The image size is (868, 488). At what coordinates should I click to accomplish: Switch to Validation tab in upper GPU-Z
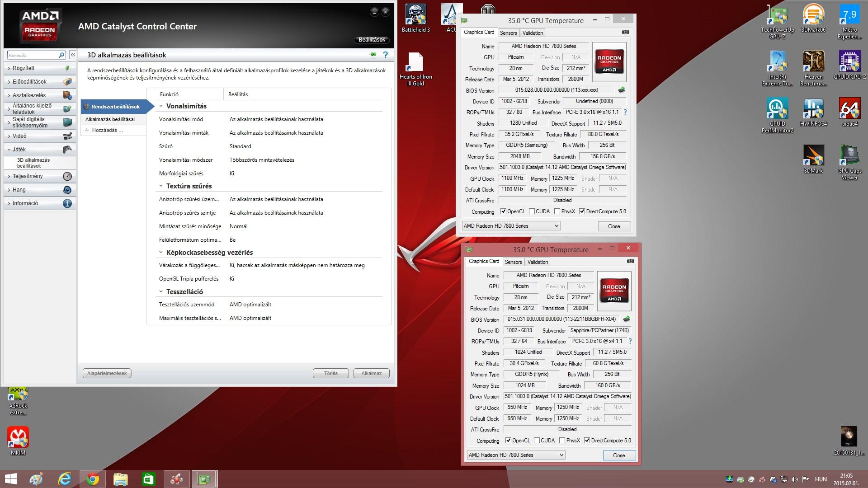point(533,33)
